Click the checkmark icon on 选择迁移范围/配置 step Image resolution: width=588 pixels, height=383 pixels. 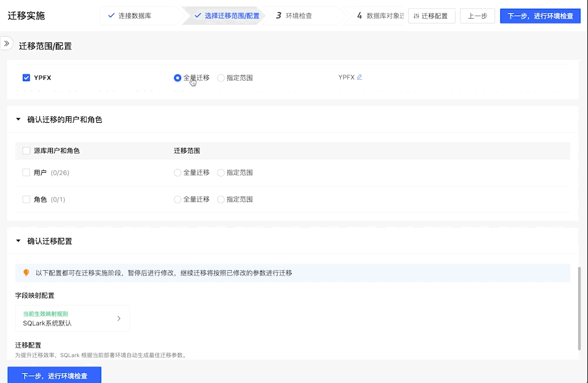point(198,16)
